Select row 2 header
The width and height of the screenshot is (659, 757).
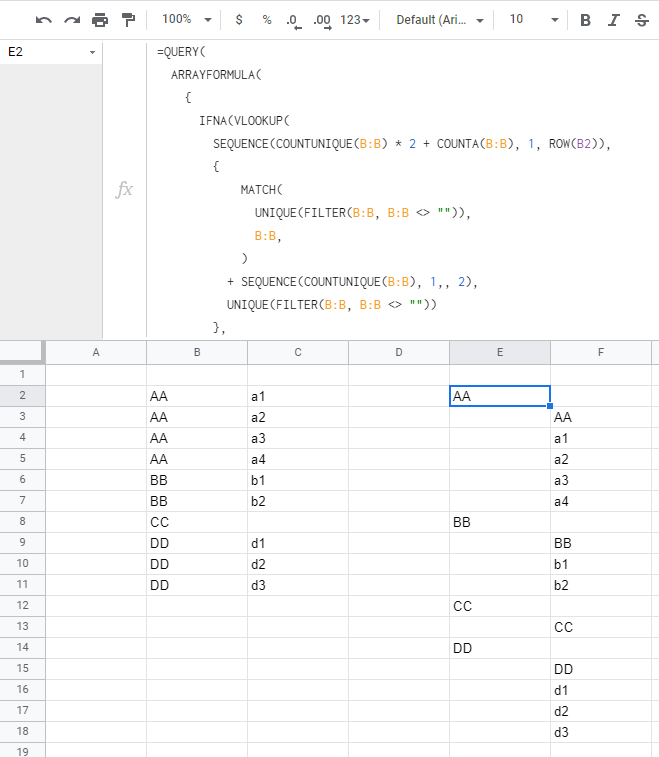23,396
